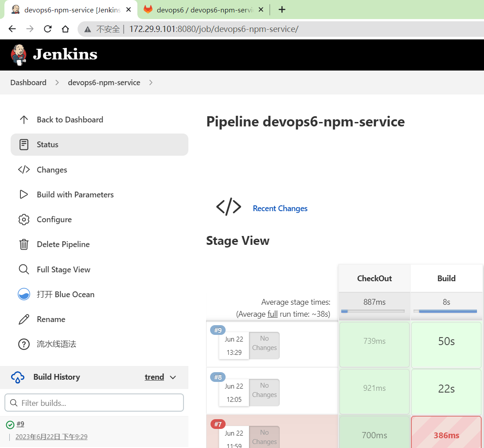Image resolution: width=484 pixels, height=448 pixels.
Task: Click the Configure gear icon
Action: click(x=24, y=220)
